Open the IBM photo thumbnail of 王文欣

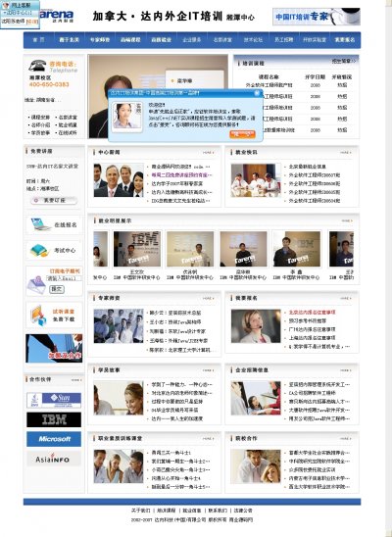tap(137, 249)
